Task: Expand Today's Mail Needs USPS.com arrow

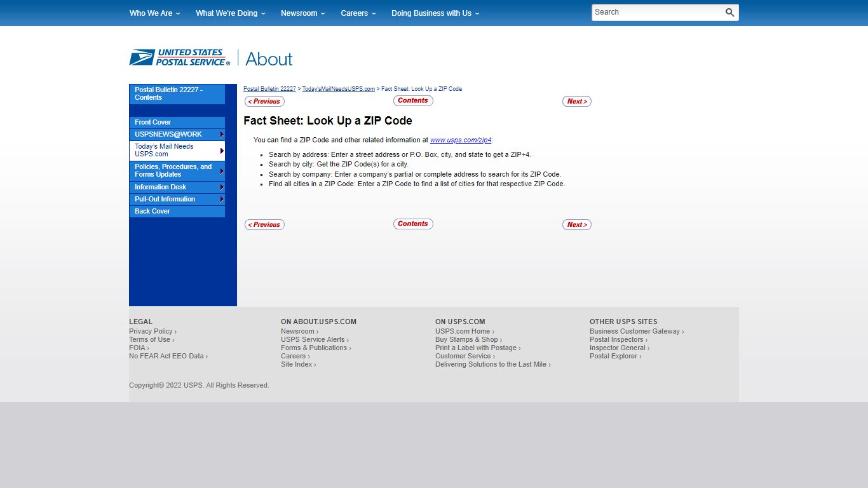Action: [x=222, y=151]
